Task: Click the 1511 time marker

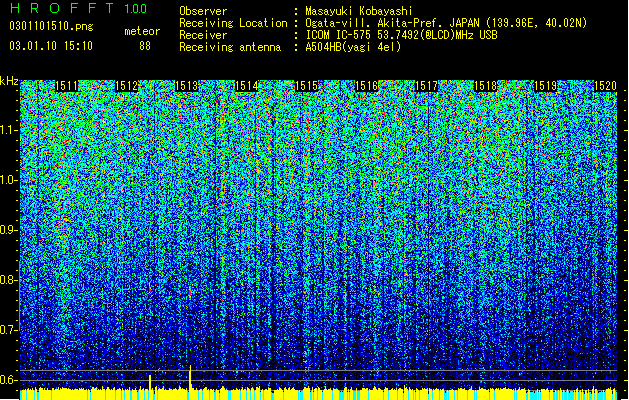Action: pyautogui.click(x=66, y=86)
